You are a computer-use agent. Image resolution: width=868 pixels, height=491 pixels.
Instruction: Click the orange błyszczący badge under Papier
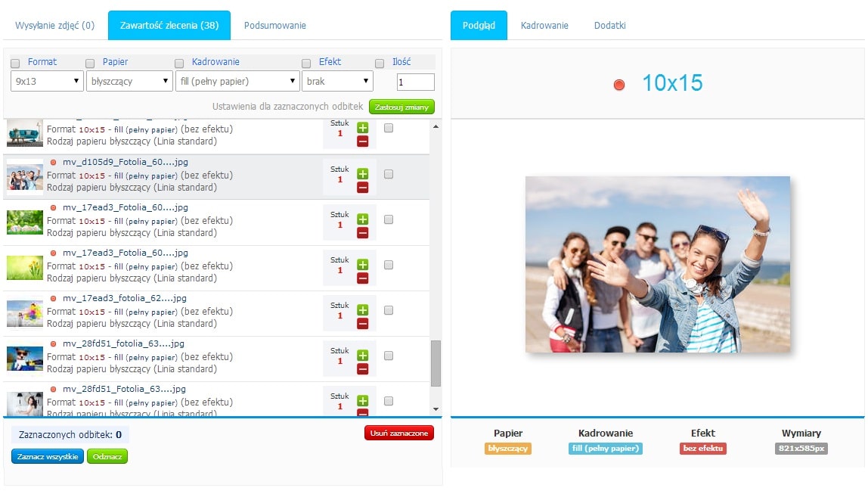(508, 449)
